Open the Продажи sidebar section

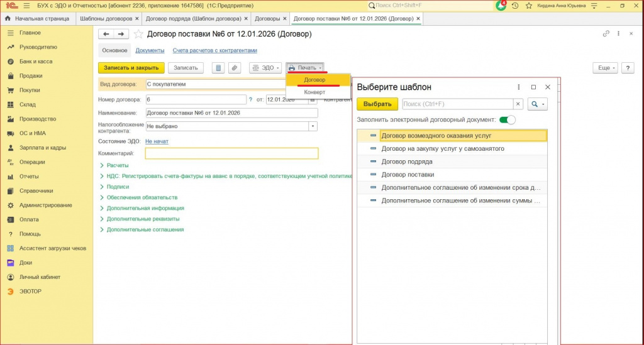tap(31, 75)
